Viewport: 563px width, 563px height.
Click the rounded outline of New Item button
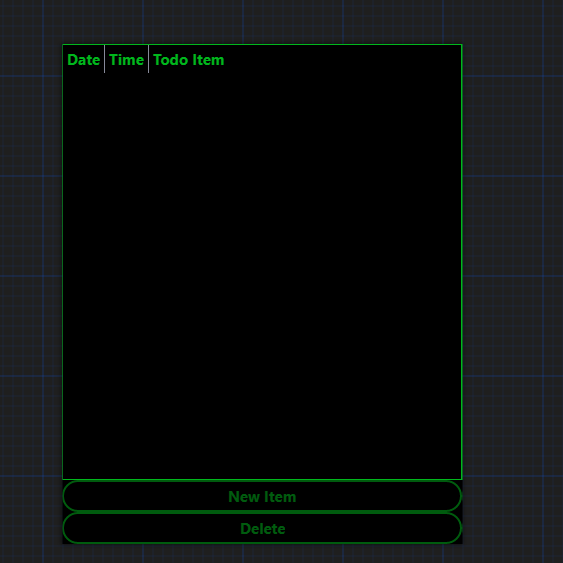(262, 481)
